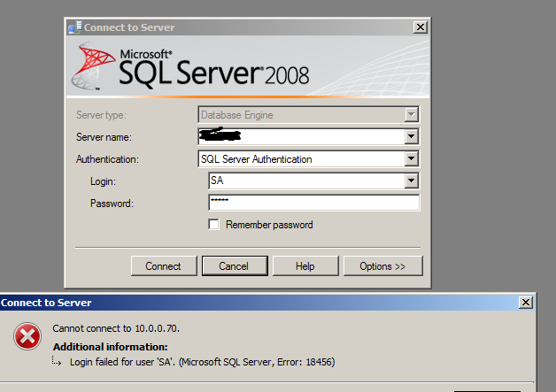Screen dimensions: 556x392
Task: Click the red error icon
Action: click(x=27, y=336)
